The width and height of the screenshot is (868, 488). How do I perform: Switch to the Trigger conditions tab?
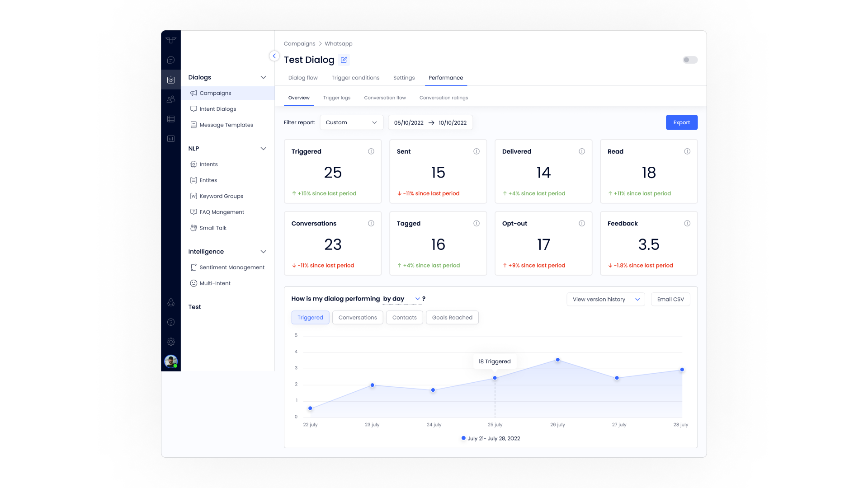[355, 78]
